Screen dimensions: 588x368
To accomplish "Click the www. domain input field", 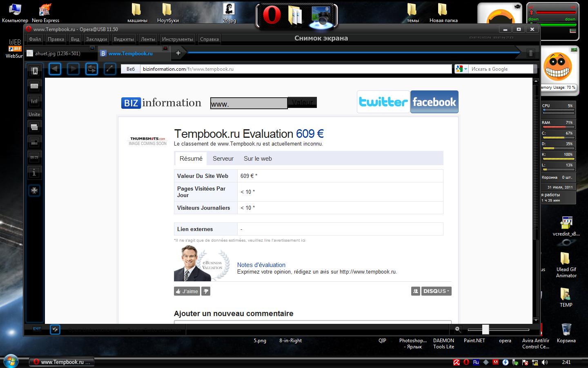I will [249, 103].
